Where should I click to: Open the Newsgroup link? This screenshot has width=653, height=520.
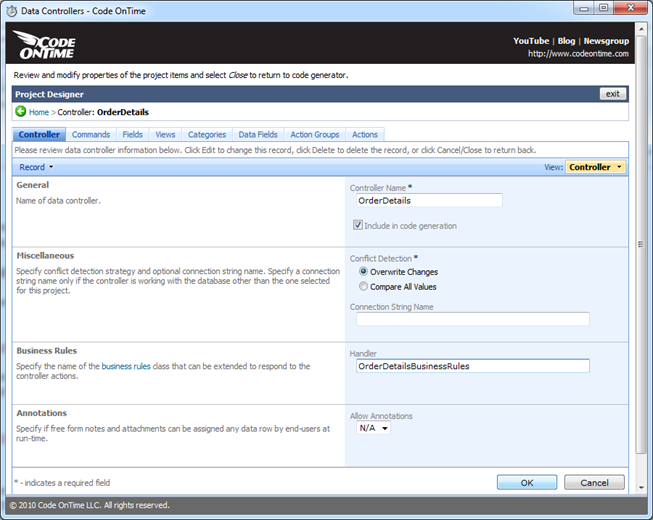point(606,41)
